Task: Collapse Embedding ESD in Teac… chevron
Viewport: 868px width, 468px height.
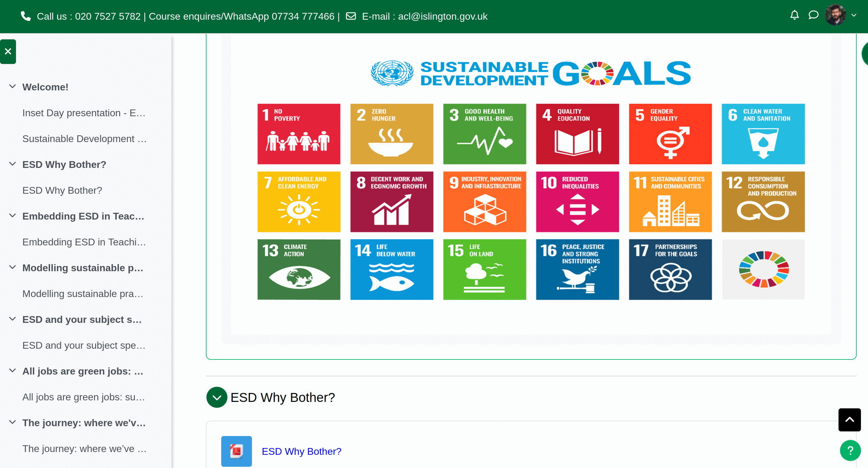Action: [13, 216]
